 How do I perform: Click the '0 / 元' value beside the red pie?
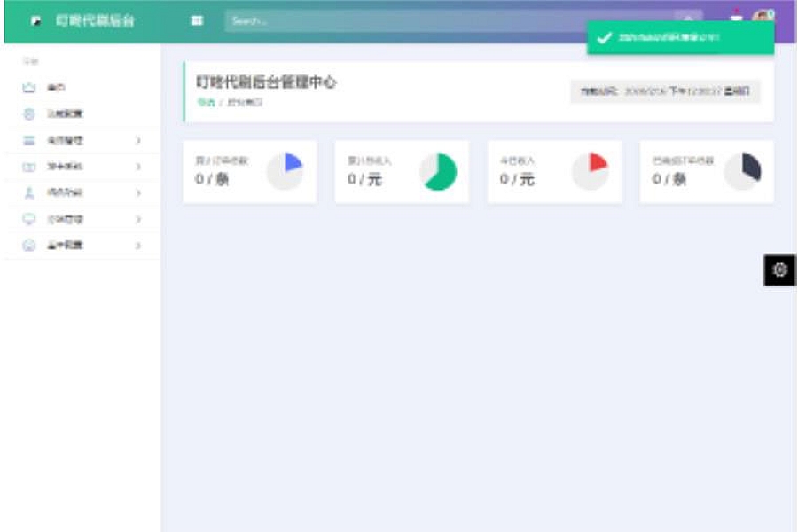point(517,179)
